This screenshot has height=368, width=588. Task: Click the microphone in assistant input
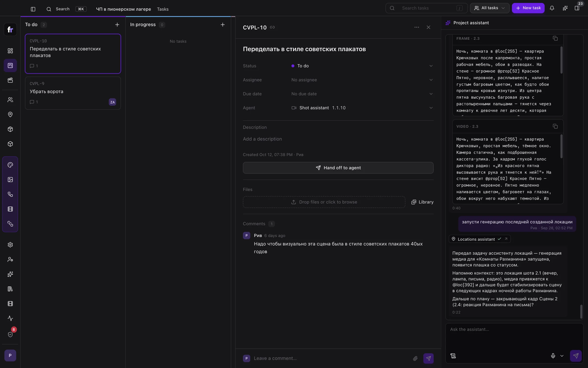[x=553, y=356]
